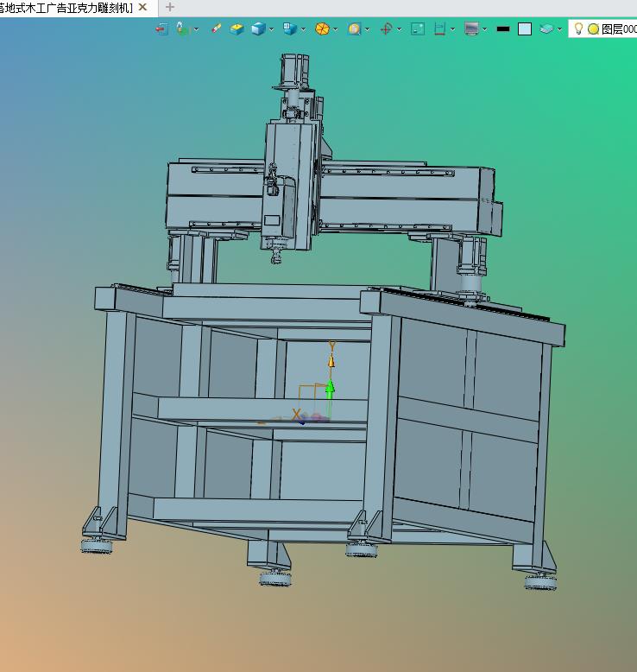Expand the monitor display dropdown arrow
Screen dimensions: 637x672
click(484, 29)
